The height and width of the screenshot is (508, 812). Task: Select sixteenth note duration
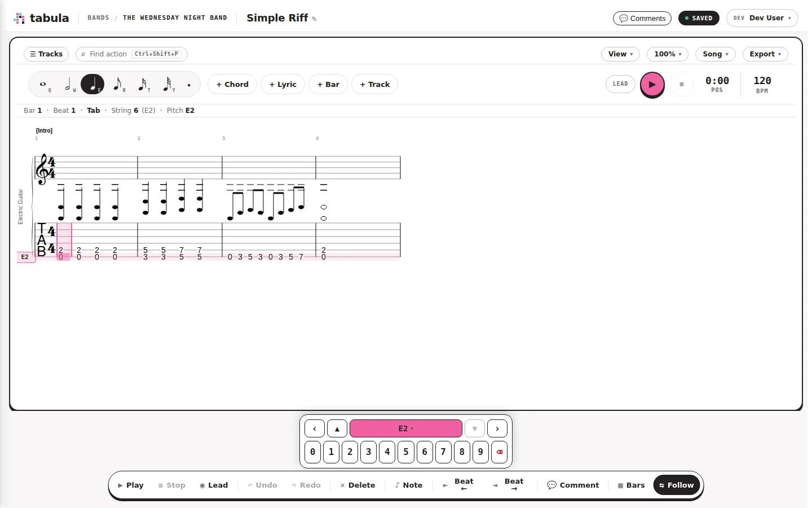point(142,85)
